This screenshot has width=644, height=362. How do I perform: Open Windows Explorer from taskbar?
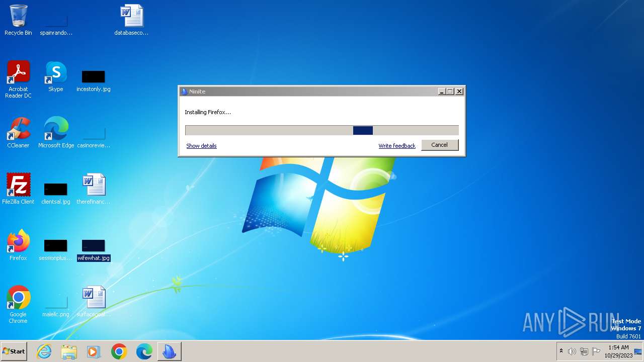click(x=69, y=351)
